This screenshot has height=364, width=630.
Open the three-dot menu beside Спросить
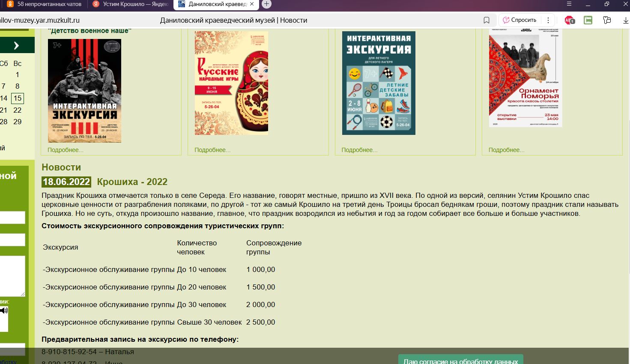(548, 20)
